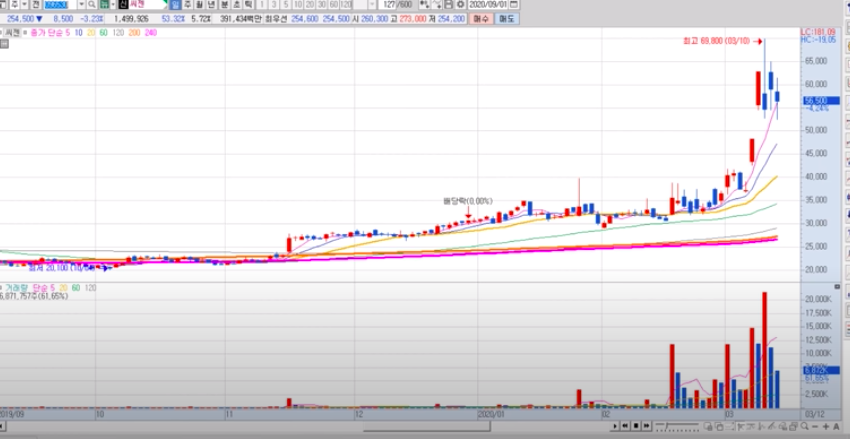
Task: Click the first copy-chart icon in the bottom toolbar
Action: pos(708,426)
